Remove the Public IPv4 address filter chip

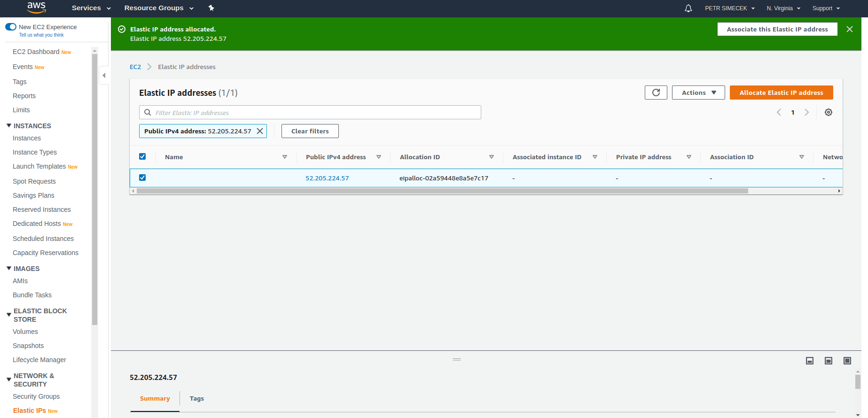pos(259,131)
